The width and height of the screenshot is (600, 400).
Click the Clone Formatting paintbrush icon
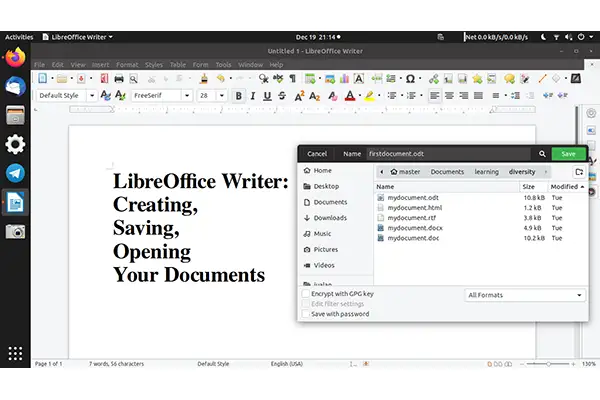[204, 79]
